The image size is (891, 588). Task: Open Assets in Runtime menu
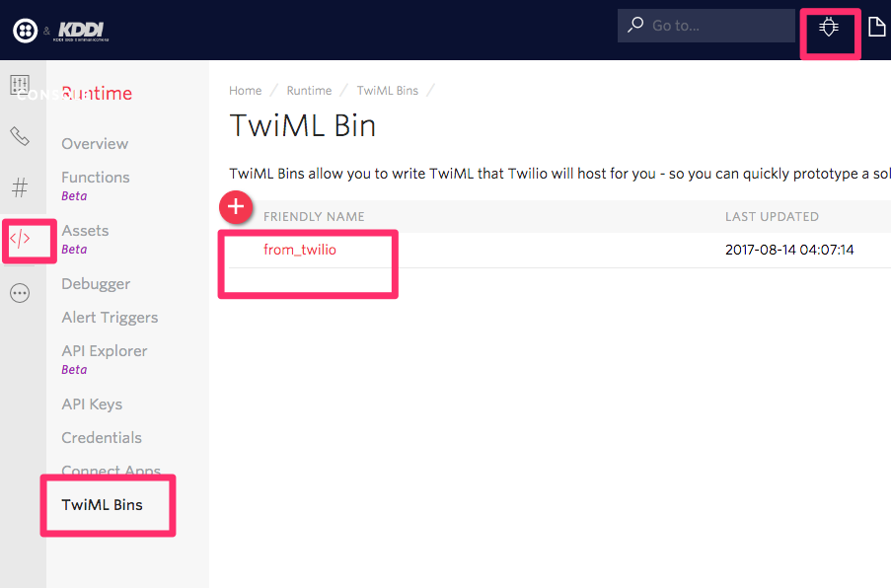85,231
